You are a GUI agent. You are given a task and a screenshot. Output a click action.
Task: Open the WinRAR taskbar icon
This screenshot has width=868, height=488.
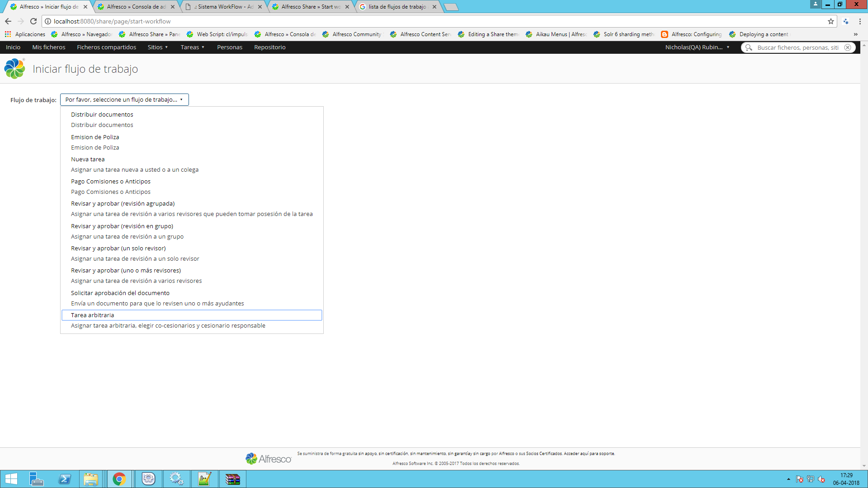click(x=232, y=479)
